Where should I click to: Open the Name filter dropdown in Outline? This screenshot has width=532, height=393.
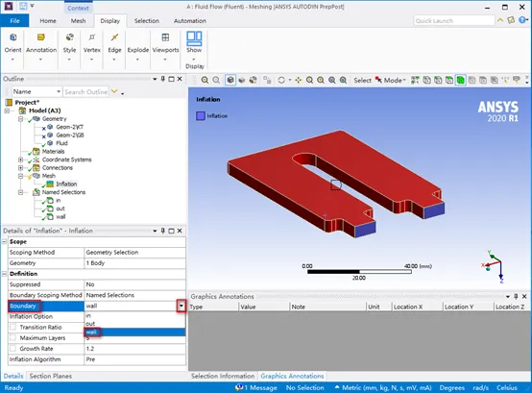(59, 91)
